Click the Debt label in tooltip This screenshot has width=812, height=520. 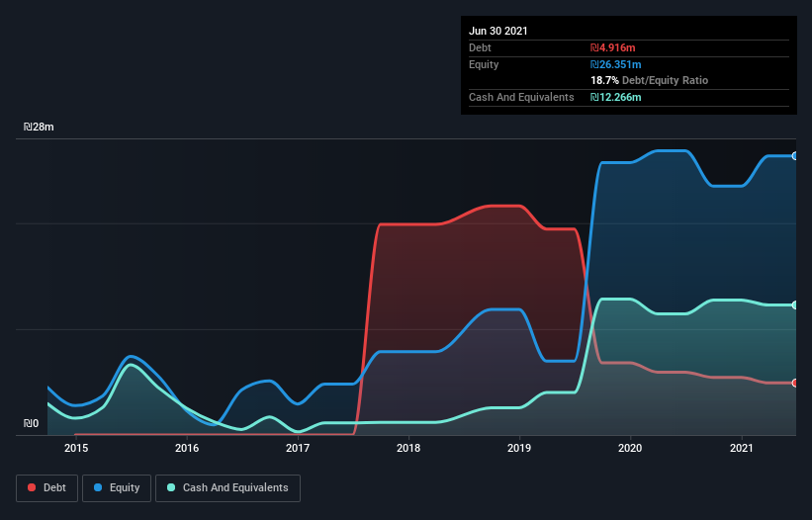(x=480, y=47)
